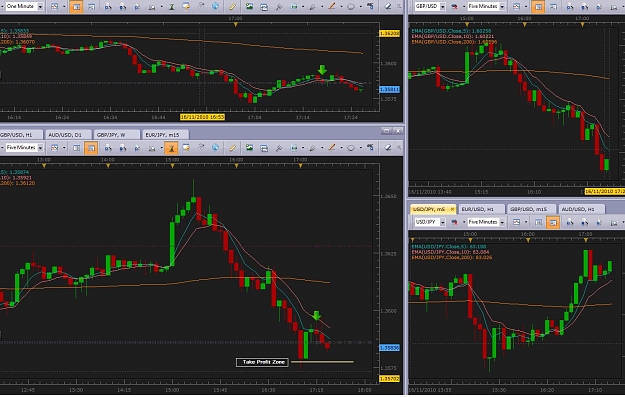Select red line tool in bottom-left Five Minutes toolbar
Viewport: 625px width, 397px height.
[x=332, y=147]
